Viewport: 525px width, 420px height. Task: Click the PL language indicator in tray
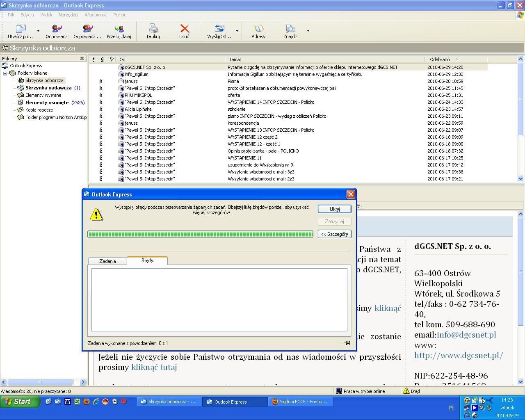point(452,408)
